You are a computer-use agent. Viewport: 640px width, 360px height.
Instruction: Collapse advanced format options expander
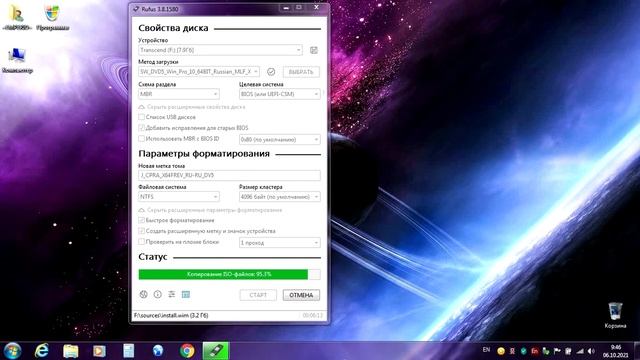click(210, 210)
